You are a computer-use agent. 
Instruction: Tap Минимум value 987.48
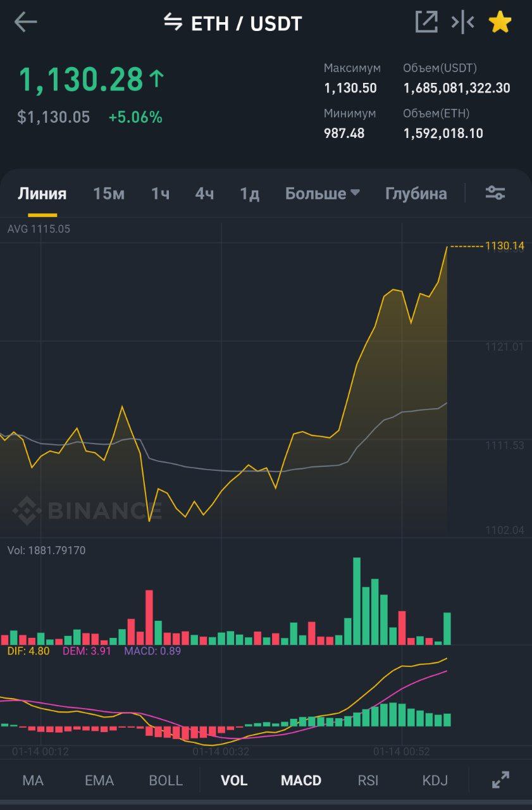coord(344,134)
